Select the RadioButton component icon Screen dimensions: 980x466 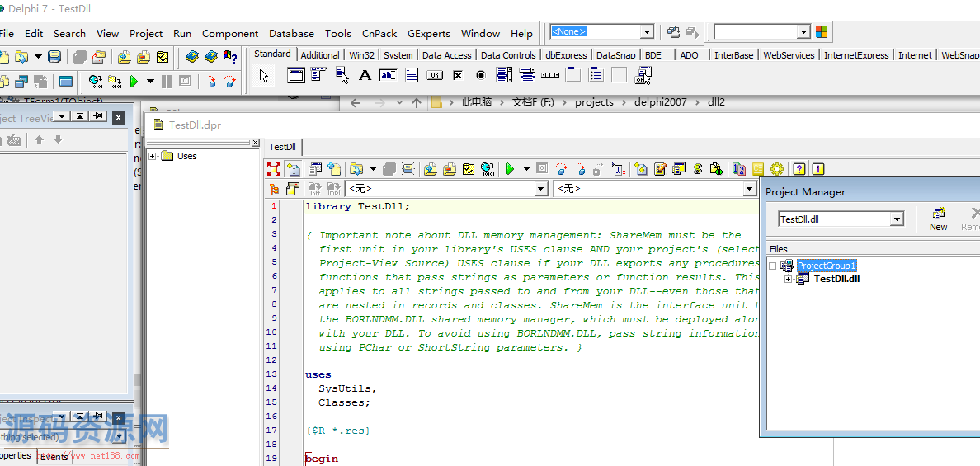click(481, 76)
